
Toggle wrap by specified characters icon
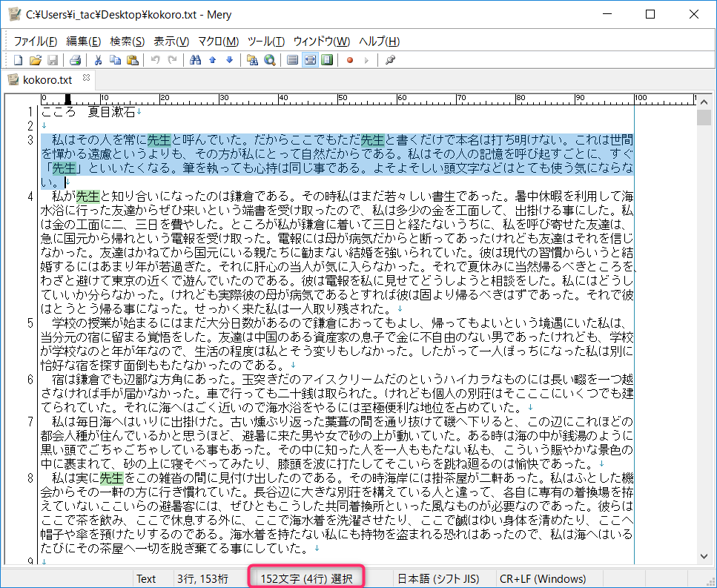click(310, 60)
